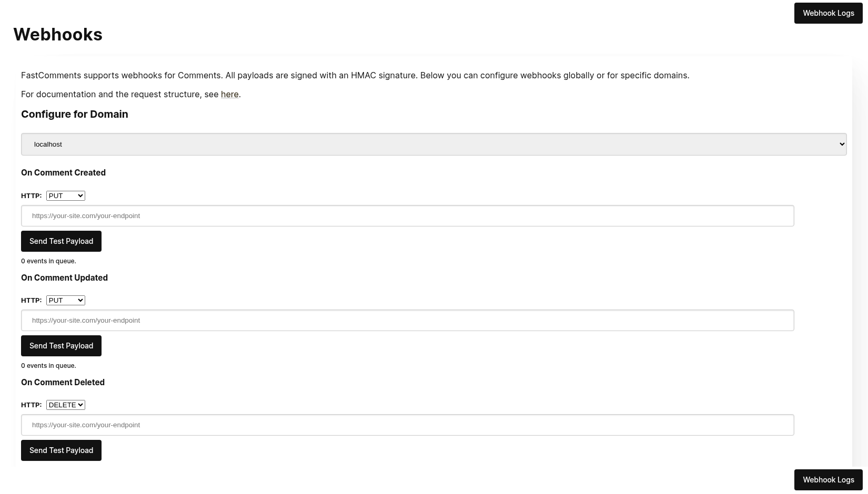The width and height of the screenshot is (868, 494).
Task: Open Webhook Logs button at bottom right
Action: click(828, 480)
